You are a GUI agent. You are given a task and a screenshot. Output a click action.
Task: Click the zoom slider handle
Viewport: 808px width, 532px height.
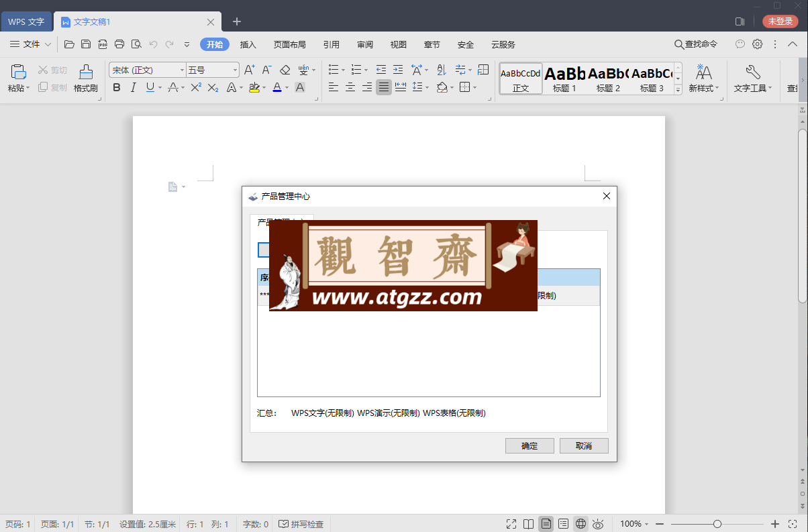click(717, 524)
